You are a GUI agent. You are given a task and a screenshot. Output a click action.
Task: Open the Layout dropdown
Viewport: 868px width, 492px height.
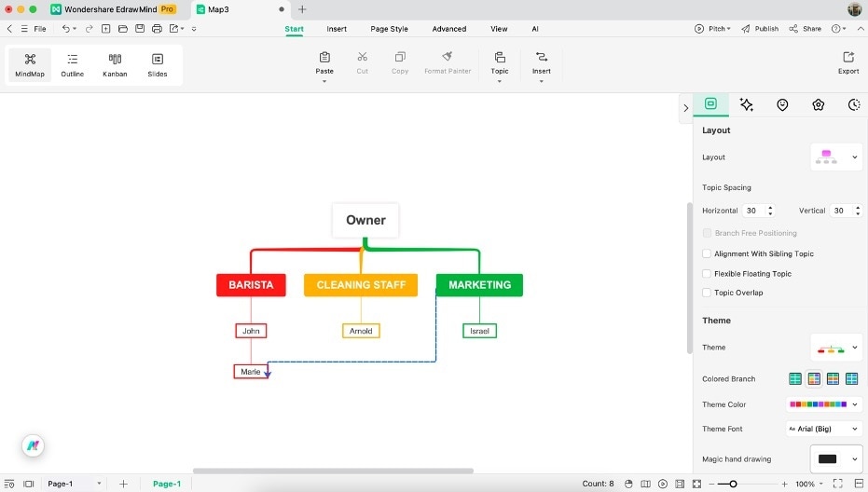click(836, 157)
